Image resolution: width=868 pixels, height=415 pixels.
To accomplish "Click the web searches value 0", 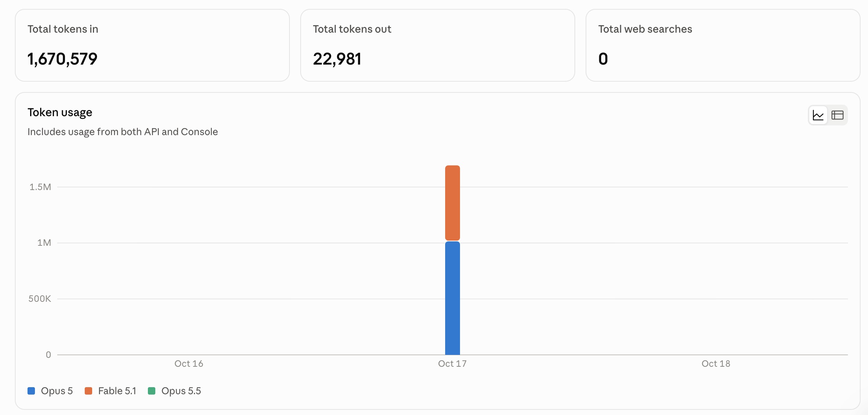I will point(603,59).
